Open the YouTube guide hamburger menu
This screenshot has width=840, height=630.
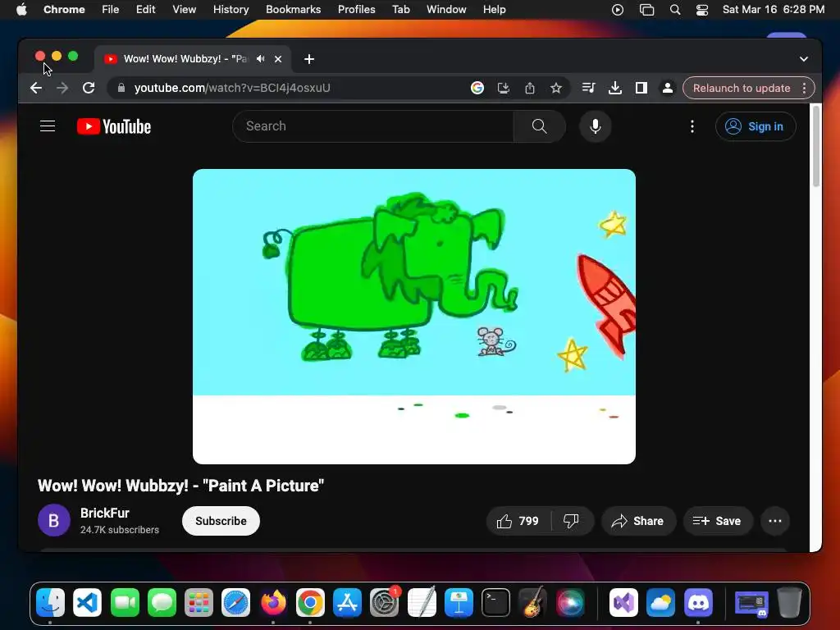pyautogui.click(x=48, y=126)
